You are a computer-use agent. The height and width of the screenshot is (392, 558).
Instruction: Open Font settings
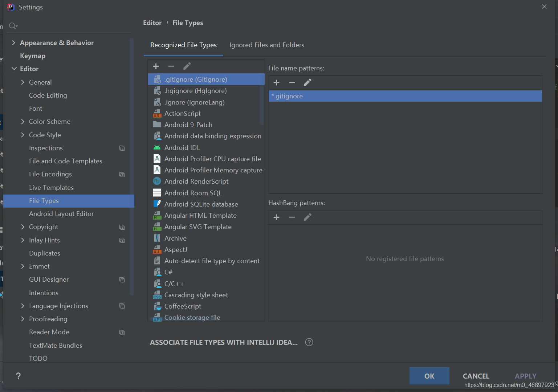coord(36,108)
